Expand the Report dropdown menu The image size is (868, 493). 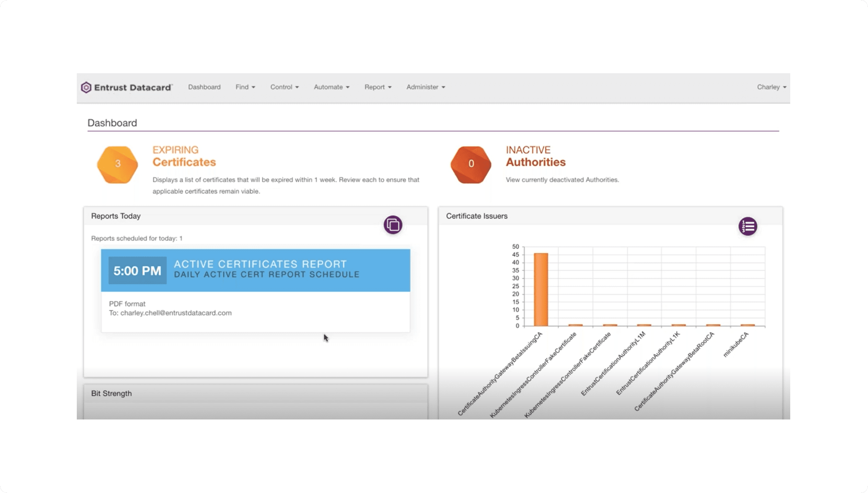378,87
